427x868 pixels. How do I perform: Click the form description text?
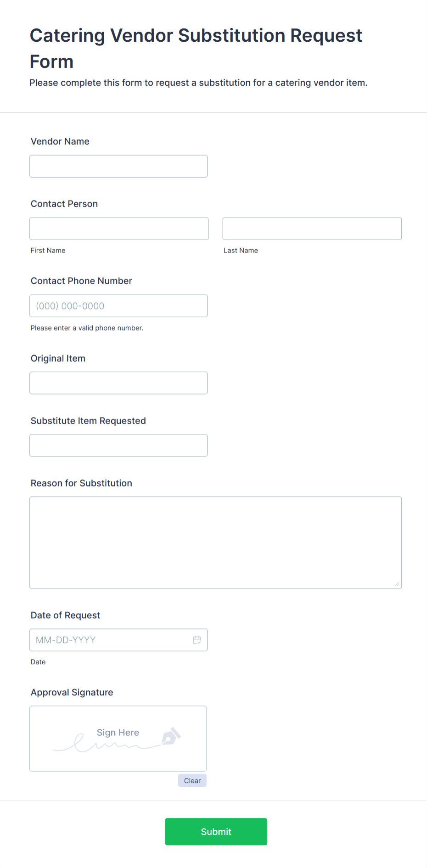[198, 83]
